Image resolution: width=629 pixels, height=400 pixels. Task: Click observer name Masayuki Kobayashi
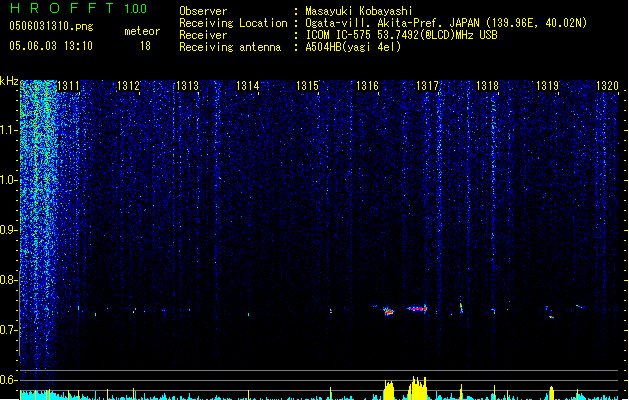coord(358,11)
